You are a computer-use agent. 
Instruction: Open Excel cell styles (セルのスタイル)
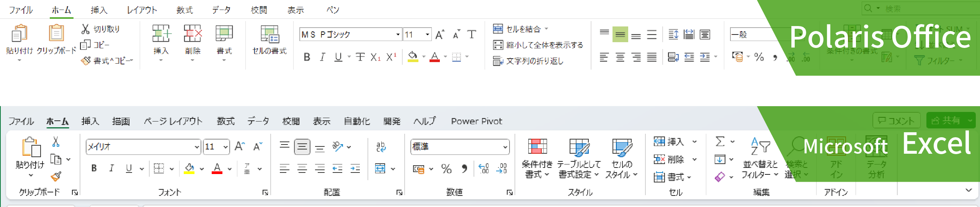click(622, 158)
